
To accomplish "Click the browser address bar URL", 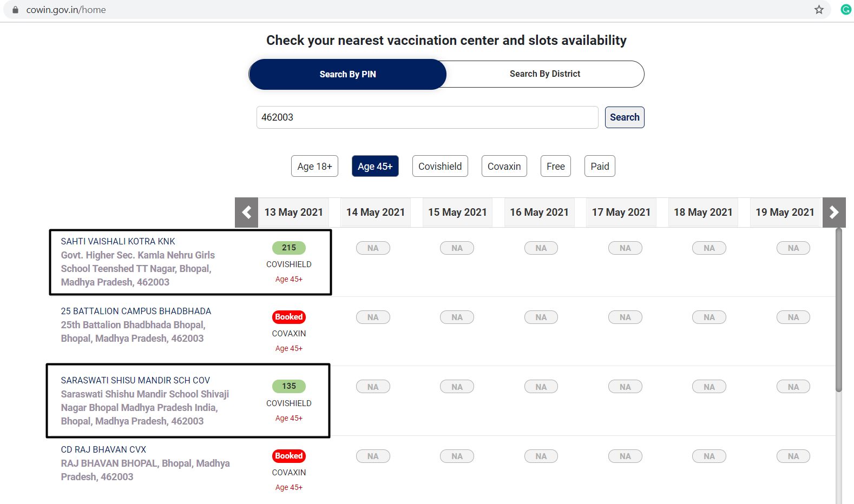I will (x=66, y=10).
